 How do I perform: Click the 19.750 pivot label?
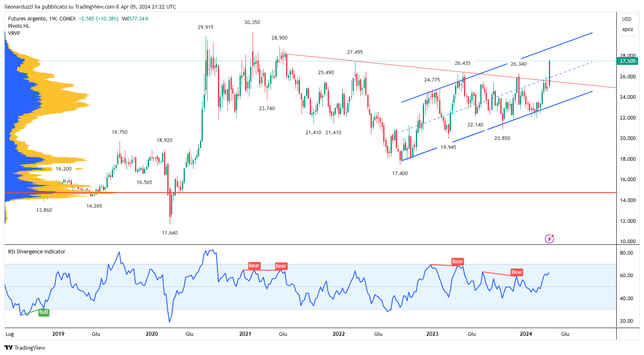tap(120, 132)
